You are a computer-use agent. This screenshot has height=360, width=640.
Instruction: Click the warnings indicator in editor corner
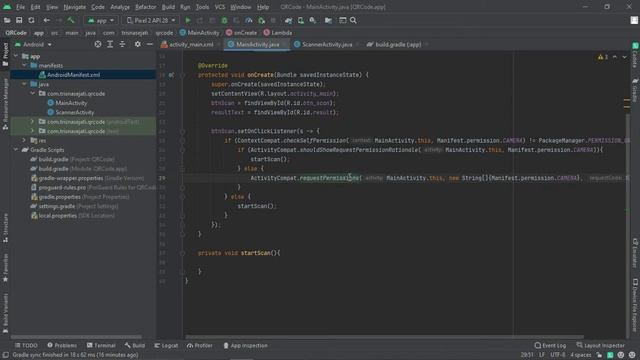[x=603, y=57]
